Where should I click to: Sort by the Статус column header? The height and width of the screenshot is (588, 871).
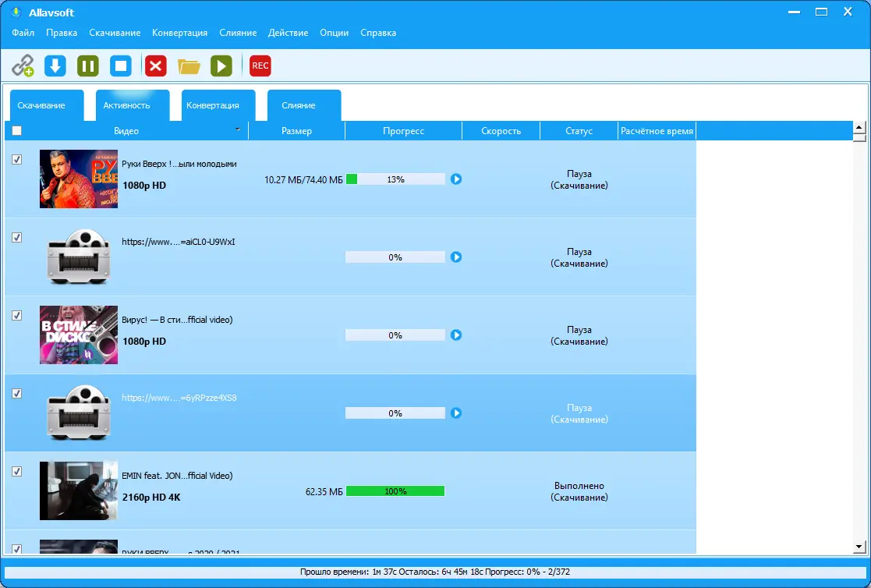(579, 130)
